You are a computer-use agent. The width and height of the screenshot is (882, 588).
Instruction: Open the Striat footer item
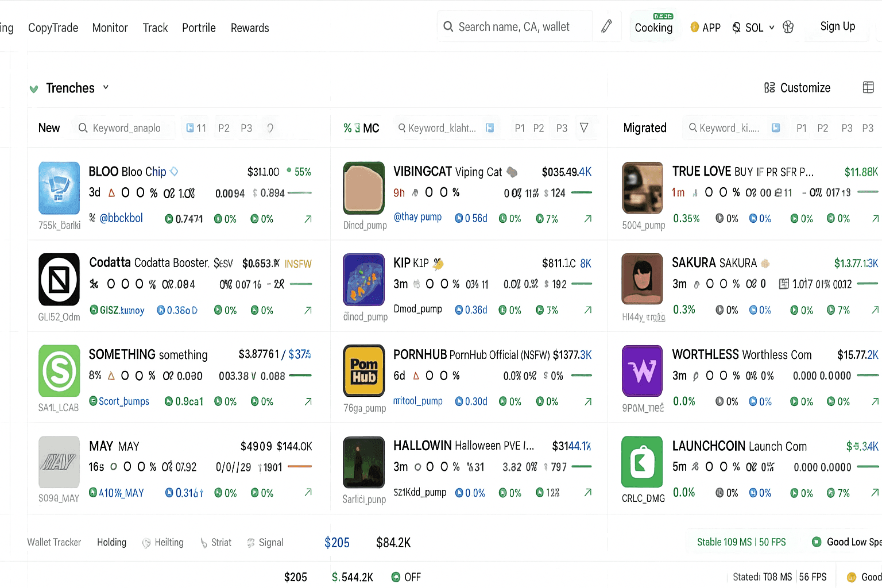(216, 542)
